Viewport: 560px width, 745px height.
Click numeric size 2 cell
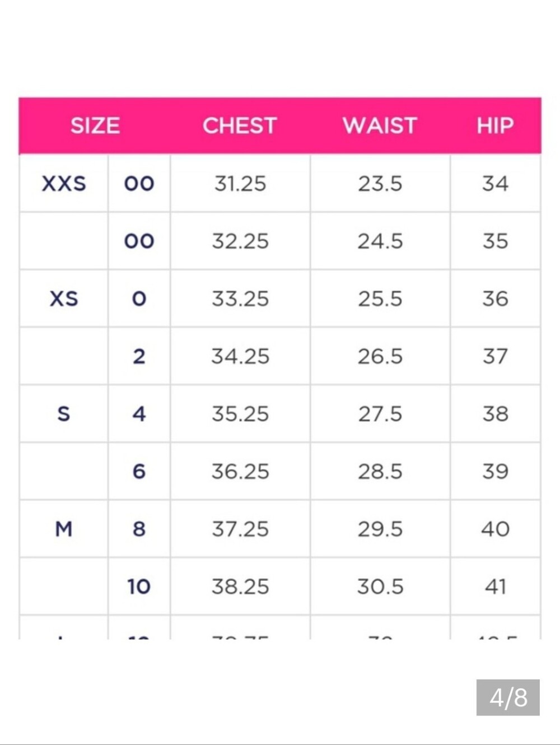point(139,356)
